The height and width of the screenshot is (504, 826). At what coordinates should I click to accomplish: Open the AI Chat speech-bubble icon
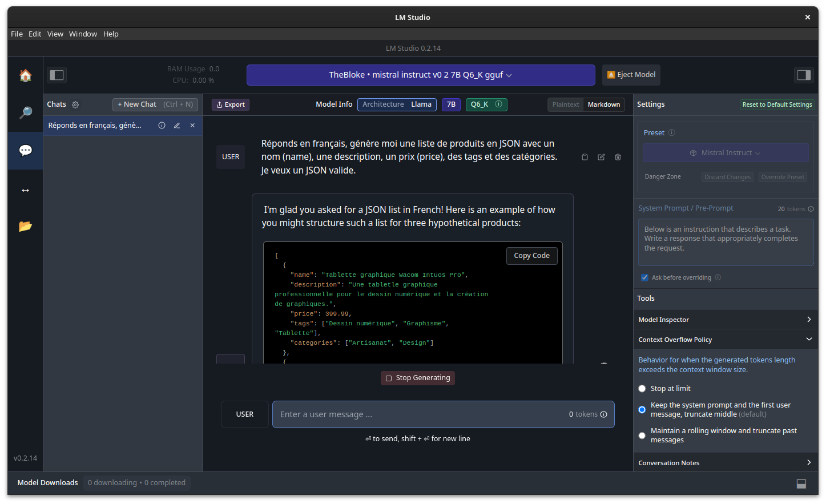point(26,150)
